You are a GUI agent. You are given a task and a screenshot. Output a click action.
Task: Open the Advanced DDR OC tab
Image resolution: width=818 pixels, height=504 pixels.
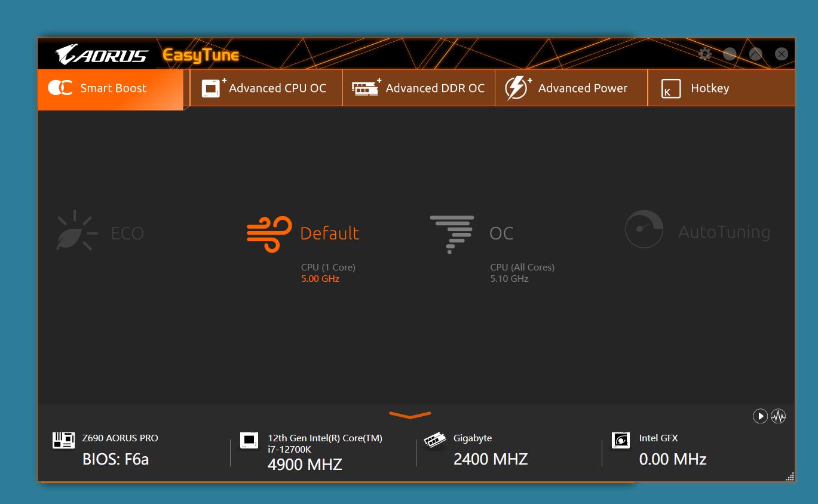click(418, 88)
